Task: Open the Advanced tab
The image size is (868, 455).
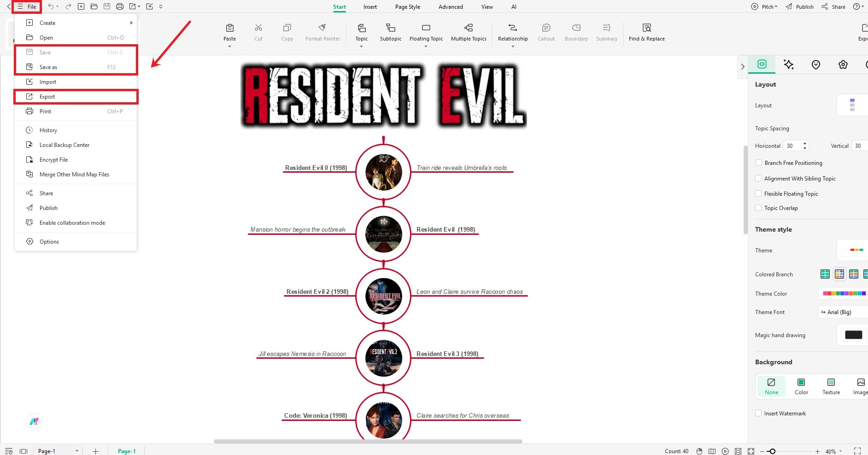Action: 451,7
